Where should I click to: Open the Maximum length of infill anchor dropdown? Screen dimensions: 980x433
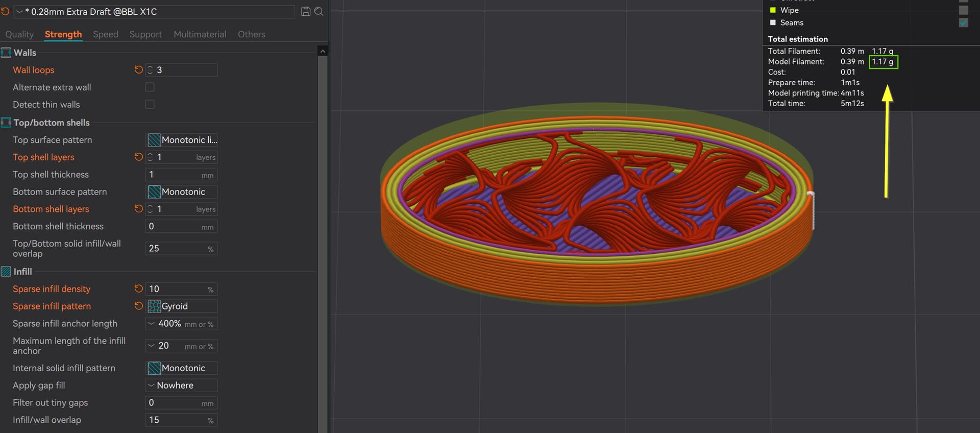181,346
